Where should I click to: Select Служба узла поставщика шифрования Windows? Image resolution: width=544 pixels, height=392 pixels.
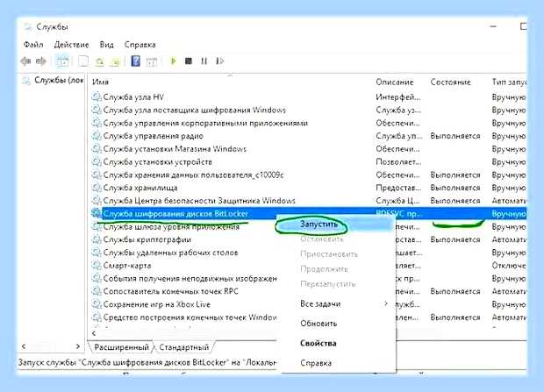click(194, 110)
